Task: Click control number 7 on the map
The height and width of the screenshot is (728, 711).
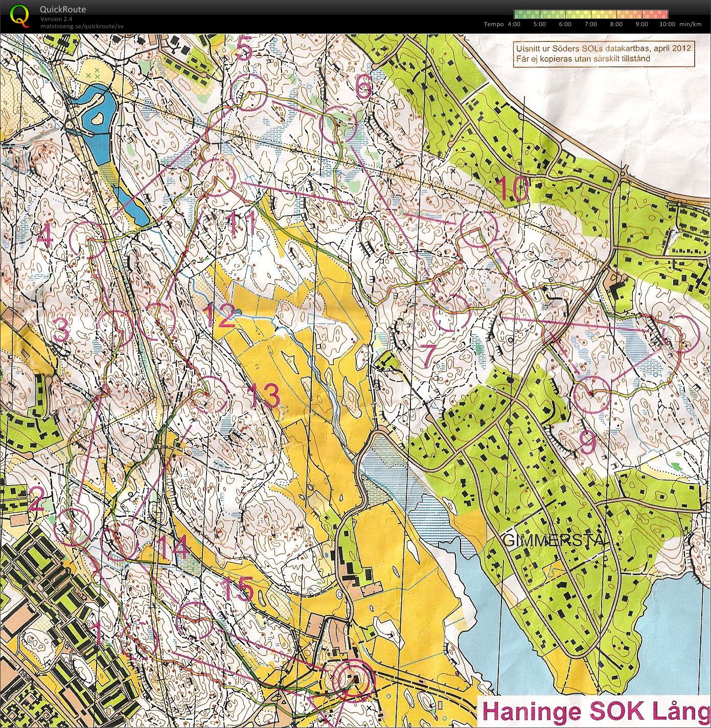Action: pos(428,356)
